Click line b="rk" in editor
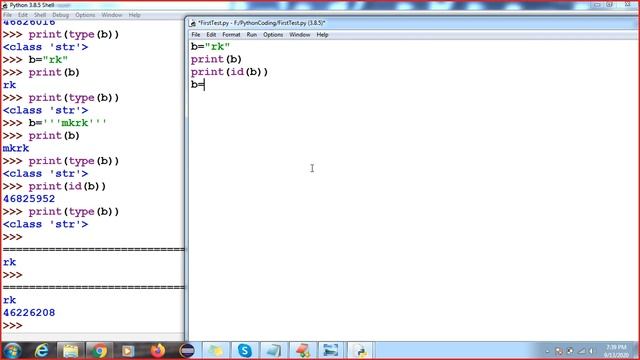640x360 pixels. [211, 47]
